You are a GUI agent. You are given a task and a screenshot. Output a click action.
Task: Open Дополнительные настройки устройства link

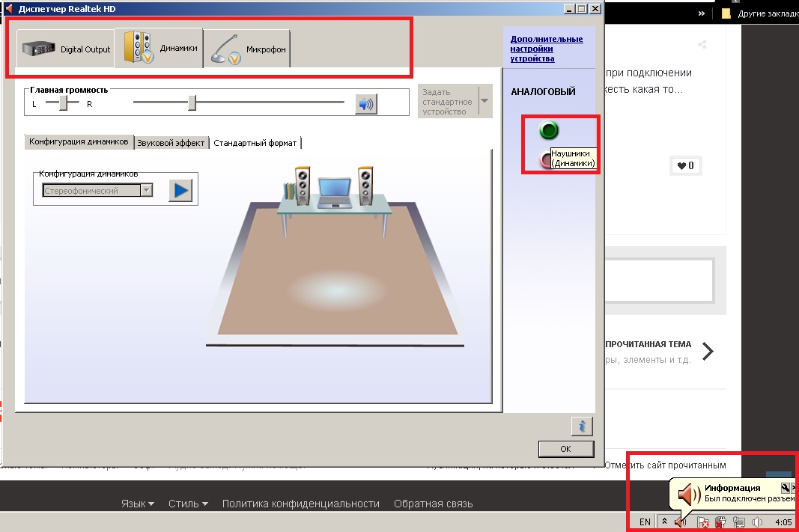pos(546,49)
